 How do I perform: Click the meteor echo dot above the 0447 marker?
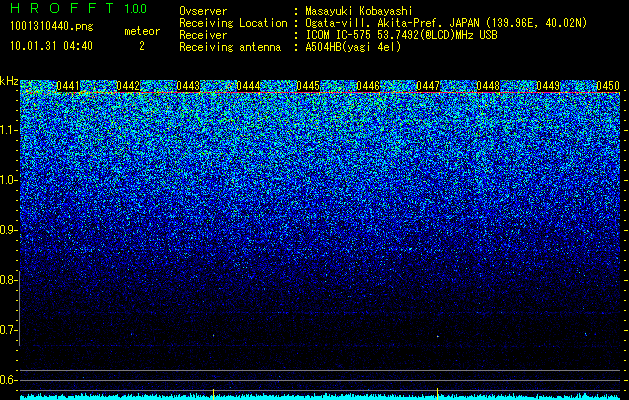[x=438, y=336]
